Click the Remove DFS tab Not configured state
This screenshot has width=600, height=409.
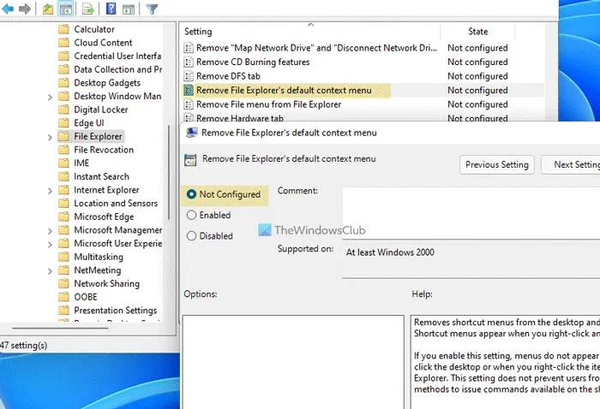coord(478,76)
